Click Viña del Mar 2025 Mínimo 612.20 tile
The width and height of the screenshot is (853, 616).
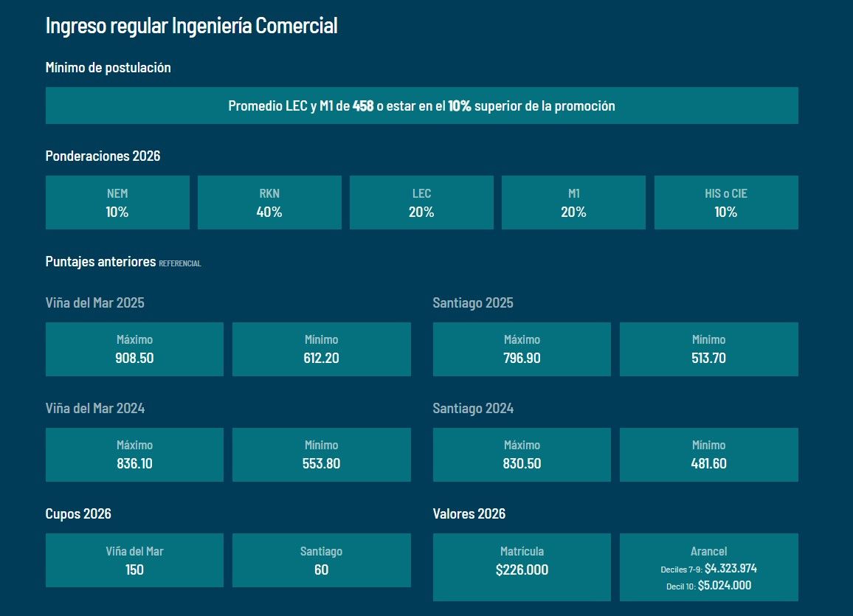[322, 350]
